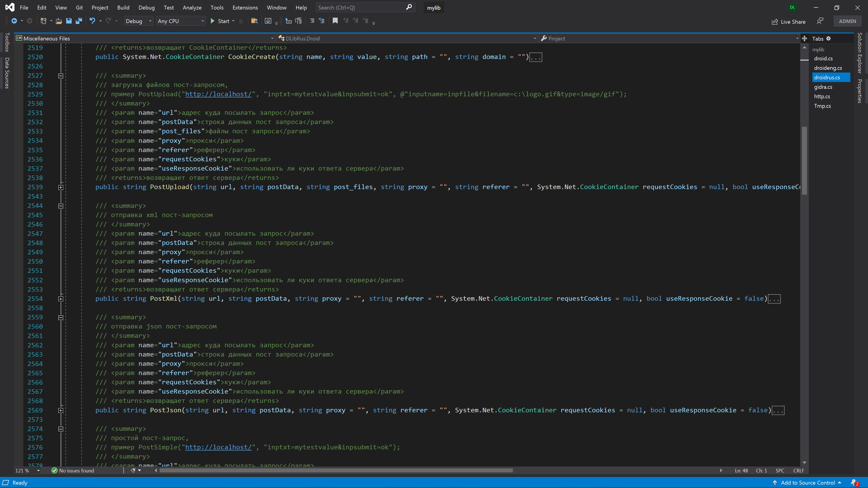The width and height of the screenshot is (868, 488).
Task: Click the feedback smiley icon near Live Share
Action: coord(820,21)
